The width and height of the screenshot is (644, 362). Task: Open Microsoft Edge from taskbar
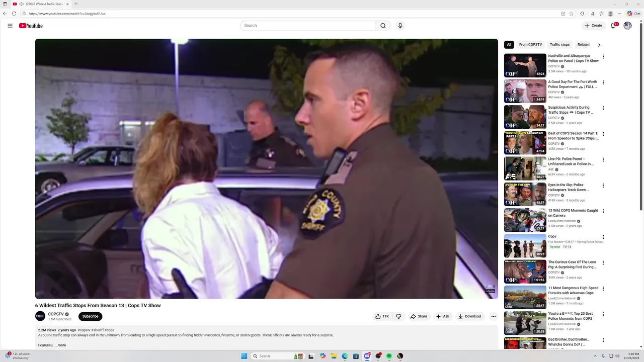(345, 356)
